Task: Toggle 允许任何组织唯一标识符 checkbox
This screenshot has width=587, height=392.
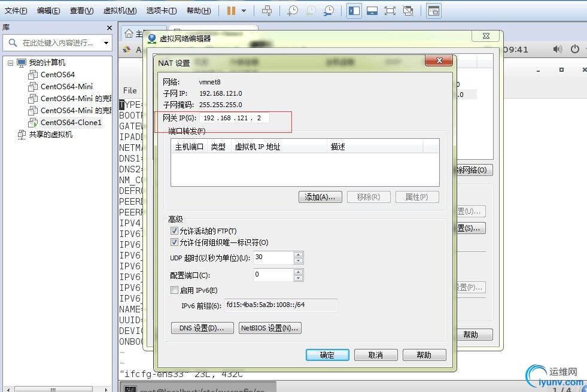Action: pos(174,242)
